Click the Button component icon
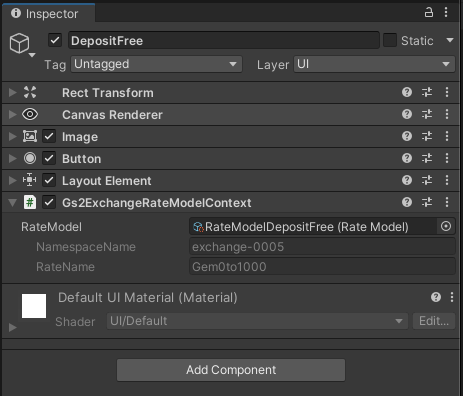The height and width of the screenshot is (396, 463). [30, 158]
